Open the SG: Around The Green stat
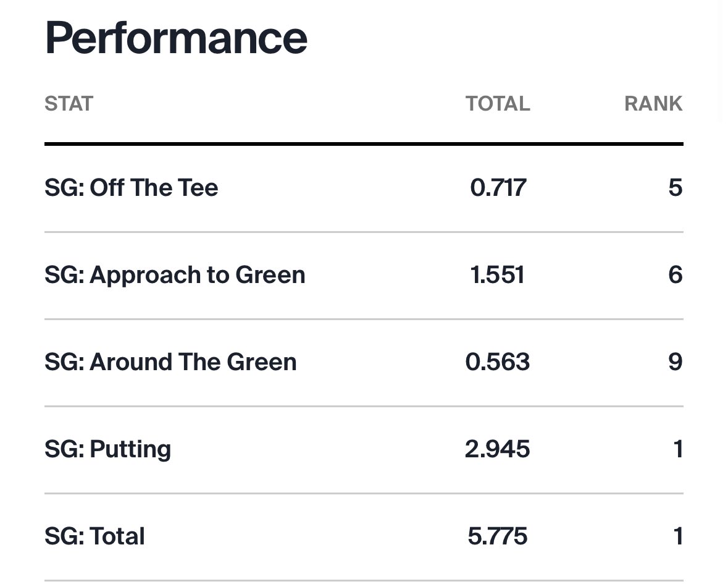Image resolution: width=728 pixels, height=584 pixels. pos(170,362)
